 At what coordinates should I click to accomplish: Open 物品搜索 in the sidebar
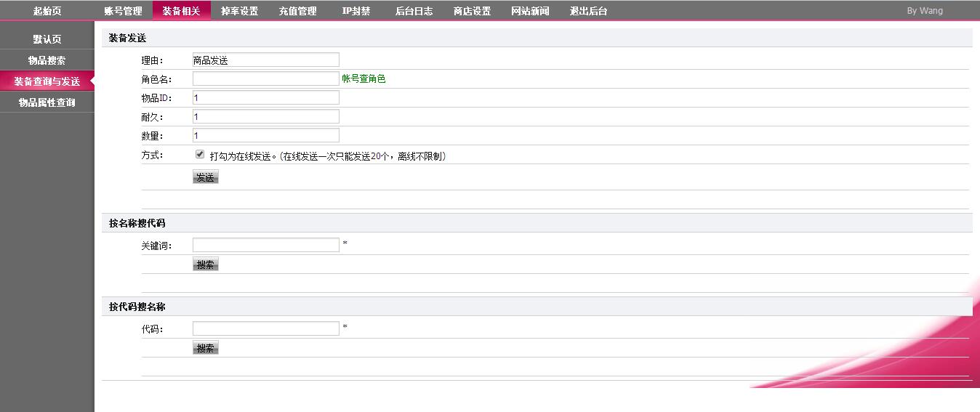[x=47, y=60]
